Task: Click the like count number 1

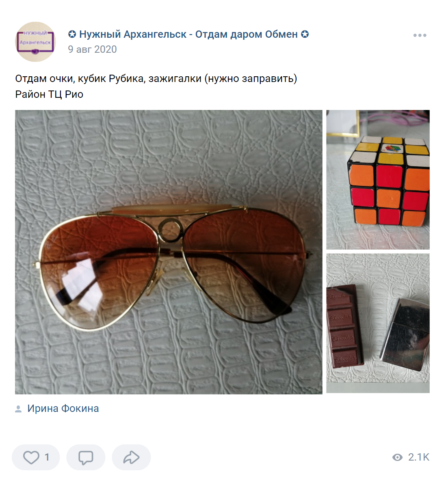Action: click(x=47, y=457)
